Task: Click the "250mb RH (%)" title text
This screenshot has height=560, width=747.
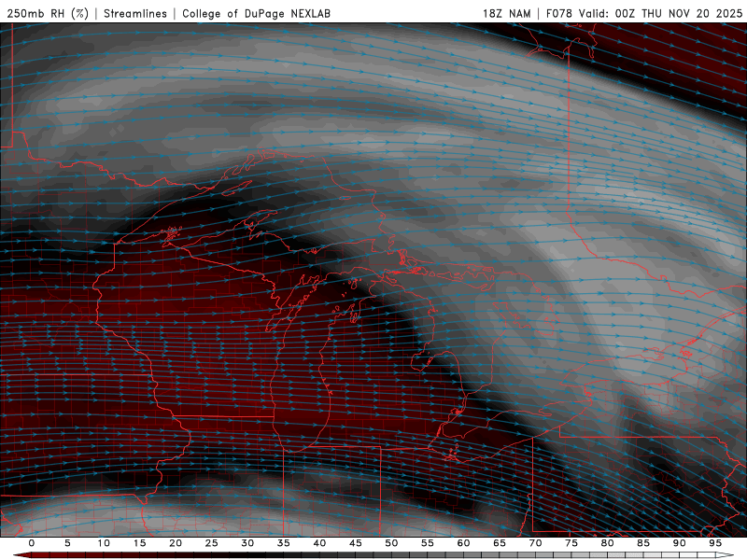Action: click(49, 13)
